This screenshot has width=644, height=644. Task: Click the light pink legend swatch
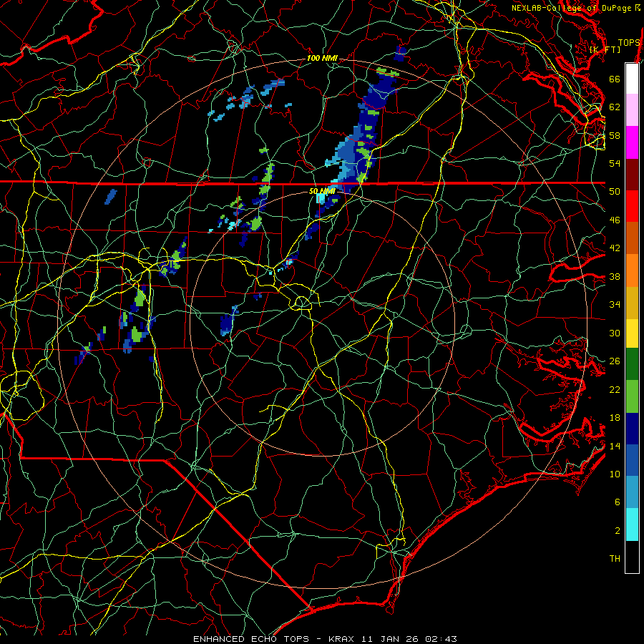pos(632,110)
